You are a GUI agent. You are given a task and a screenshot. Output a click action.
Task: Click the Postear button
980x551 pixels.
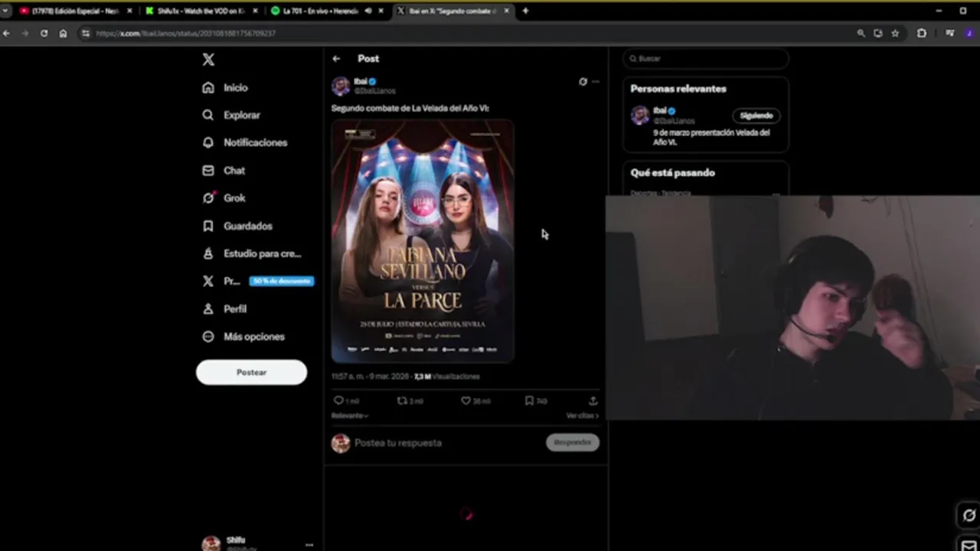click(251, 373)
